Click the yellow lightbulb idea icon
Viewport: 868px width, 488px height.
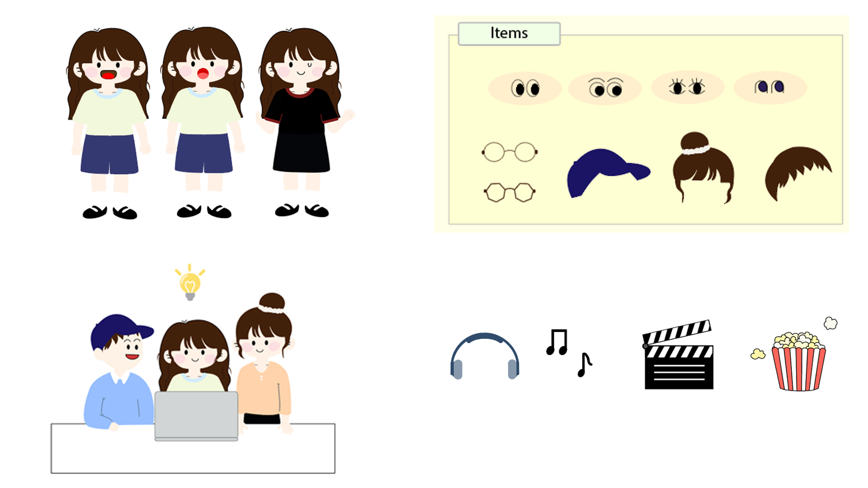click(x=190, y=283)
